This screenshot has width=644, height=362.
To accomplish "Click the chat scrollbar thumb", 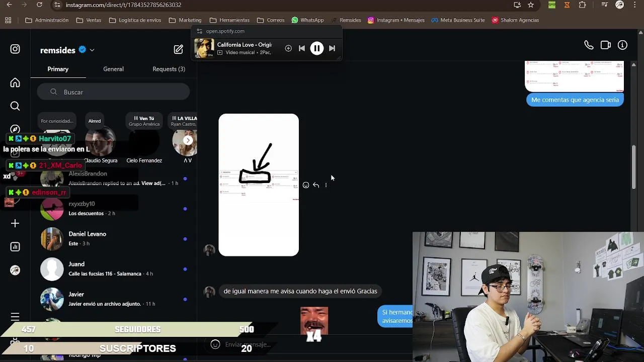I will coord(634,167).
